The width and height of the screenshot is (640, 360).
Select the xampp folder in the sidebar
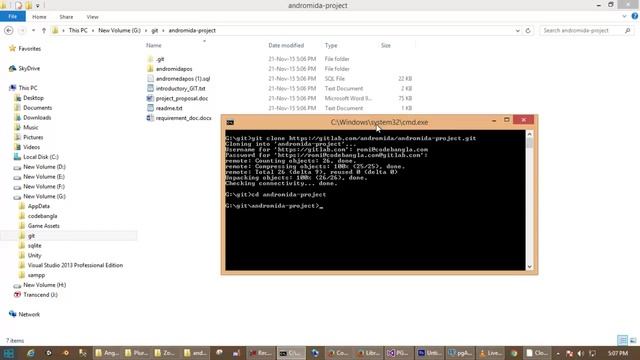tap(36, 275)
